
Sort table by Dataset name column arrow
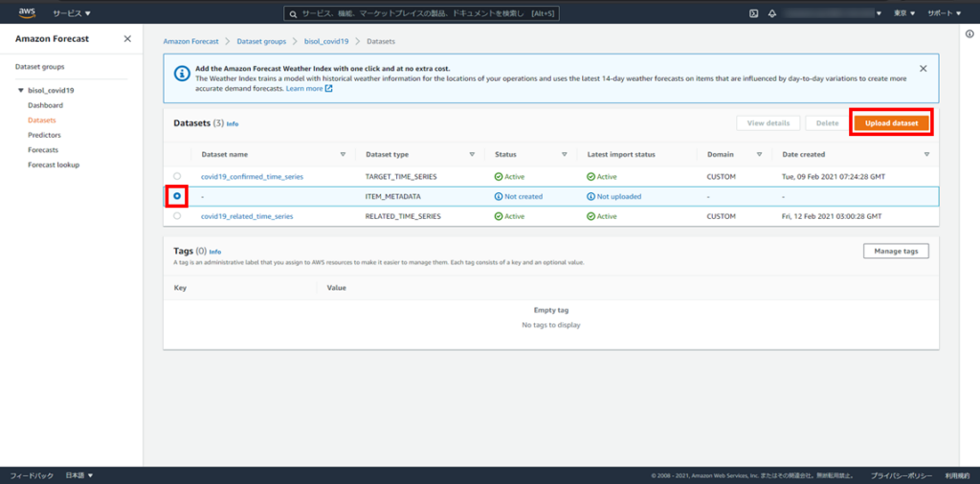point(343,154)
